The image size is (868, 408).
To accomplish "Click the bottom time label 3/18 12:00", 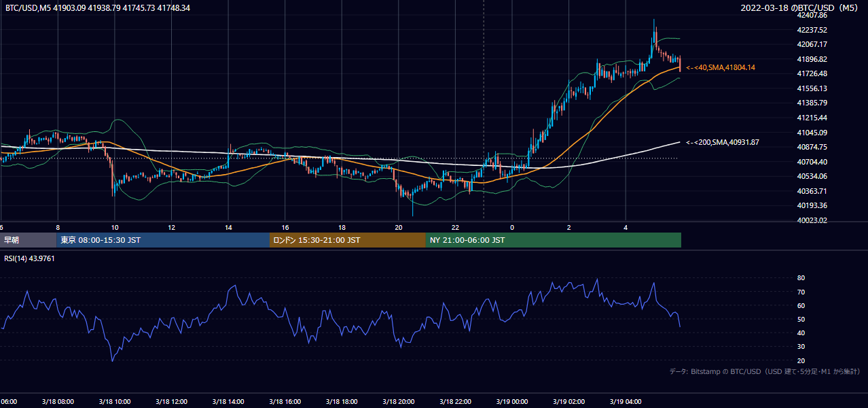I will (x=171, y=401).
